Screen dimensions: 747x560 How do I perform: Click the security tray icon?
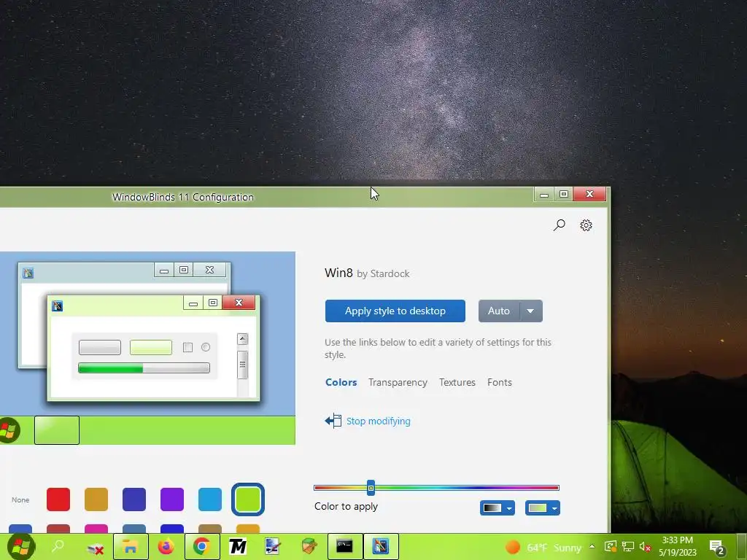[x=611, y=547]
